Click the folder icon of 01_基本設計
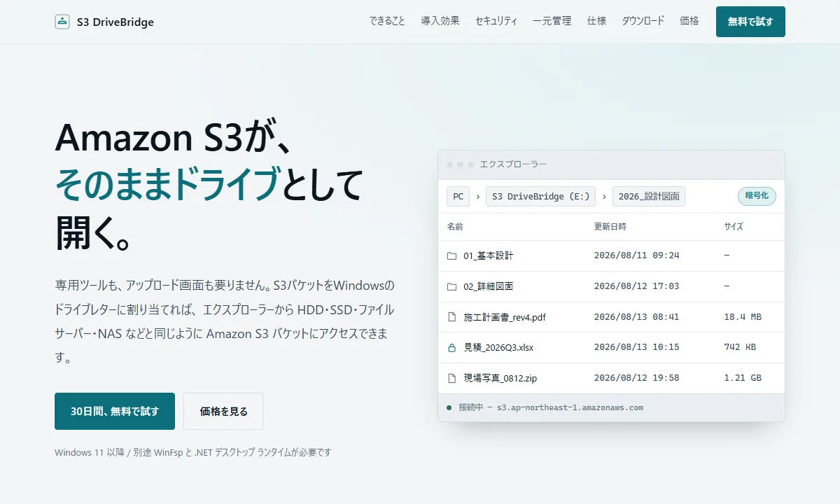840x504 pixels. click(451, 255)
